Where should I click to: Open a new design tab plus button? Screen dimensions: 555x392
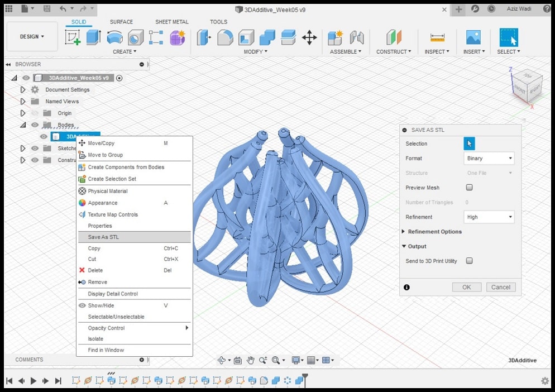point(458,9)
